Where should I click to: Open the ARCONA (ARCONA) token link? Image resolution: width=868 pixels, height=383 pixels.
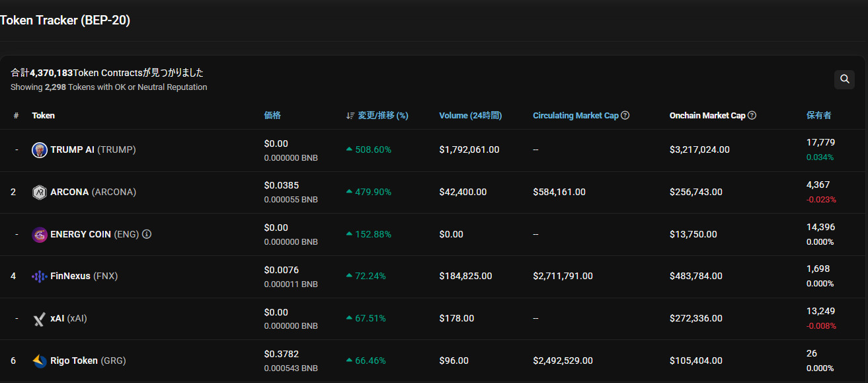93,192
